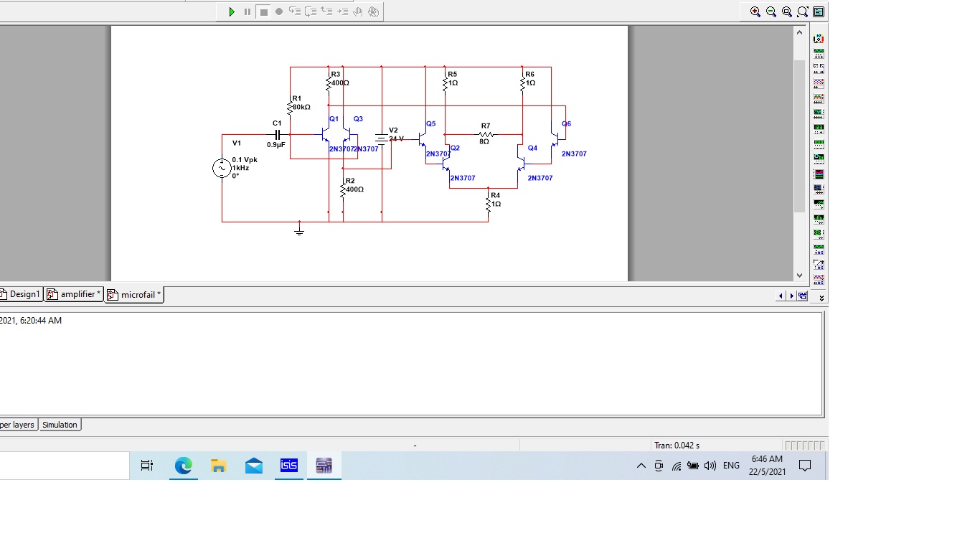Zoom in on the schematic
This screenshot has width=980, height=551.
755,11
